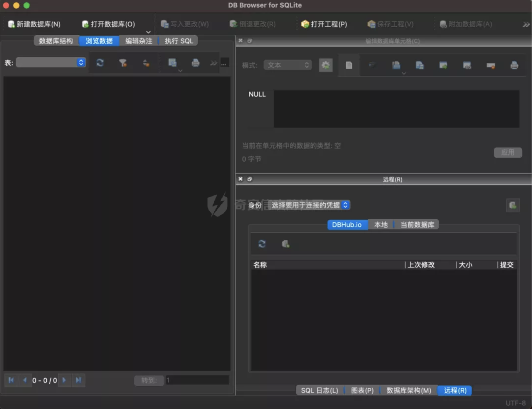This screenshot has height=409, width=532.
Task: Focus the go-to row number field
Action: 197,380
